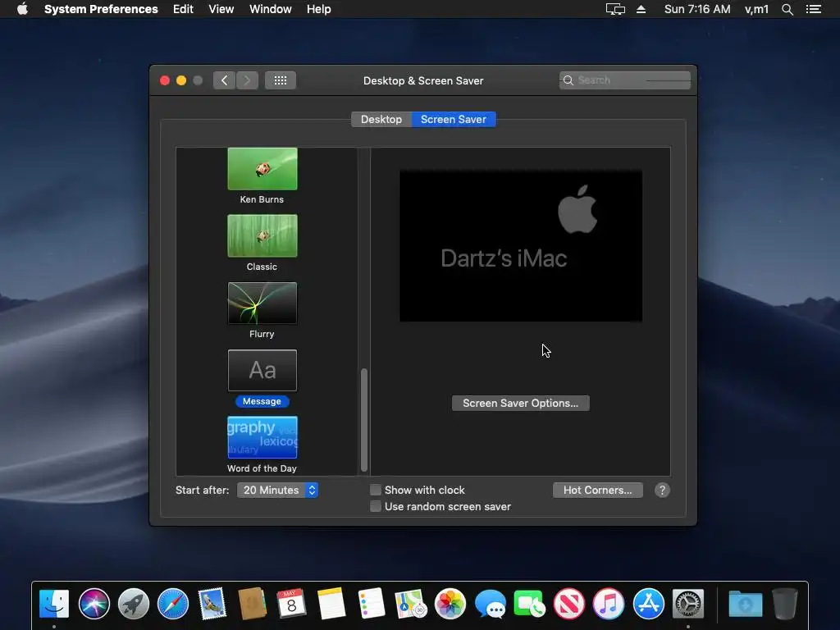Enable Use random screen saver checkbox
This screenshot has width=840, height=630.
click(x=376, y=506)
